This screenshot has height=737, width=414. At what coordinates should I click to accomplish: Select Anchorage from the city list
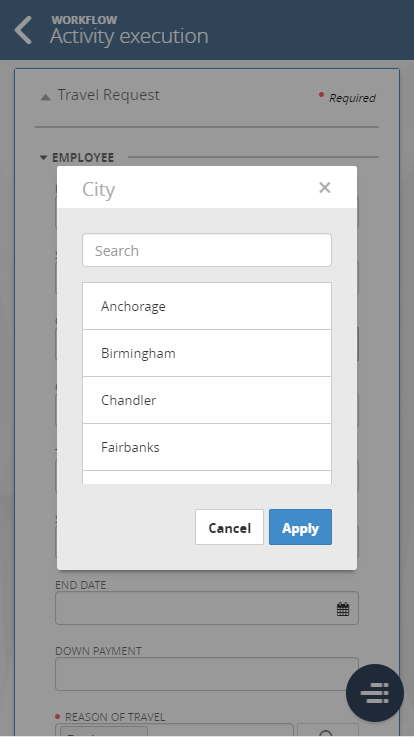click(x=207, y=306)
